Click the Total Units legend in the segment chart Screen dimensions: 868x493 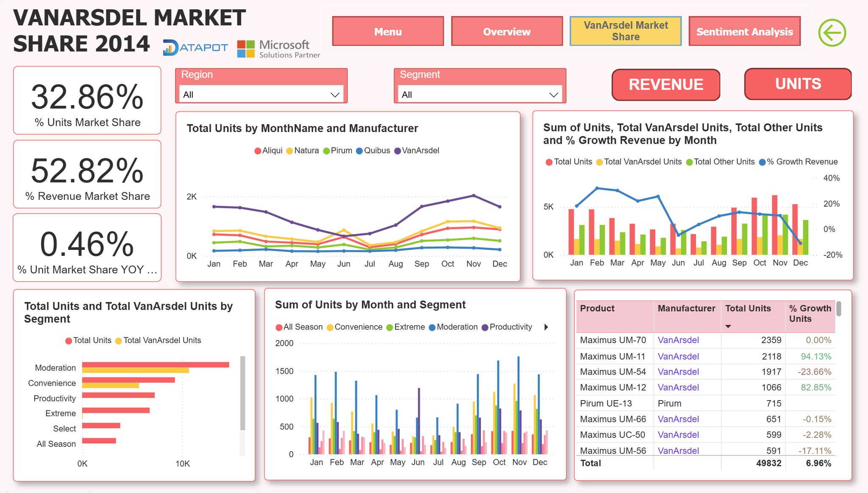click(88, 341)
